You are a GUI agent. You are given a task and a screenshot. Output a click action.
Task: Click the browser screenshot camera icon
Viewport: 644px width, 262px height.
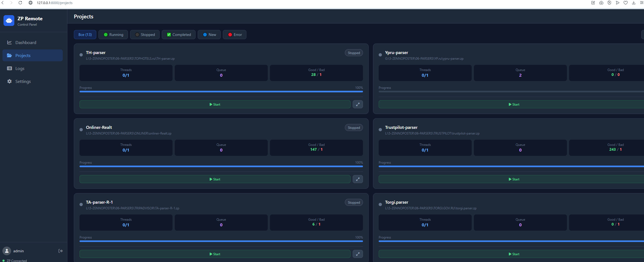tap(601, 3)
